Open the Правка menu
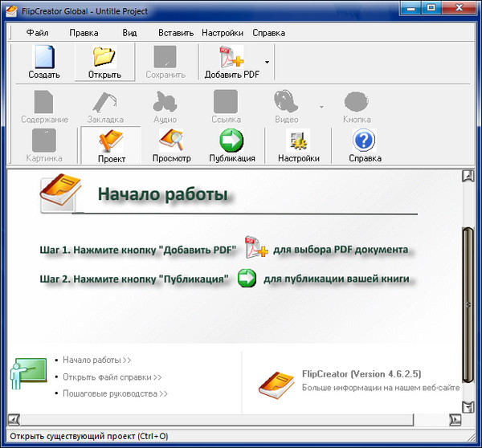The height and width of the screenshot is (448, 482). tap(84, 33)
